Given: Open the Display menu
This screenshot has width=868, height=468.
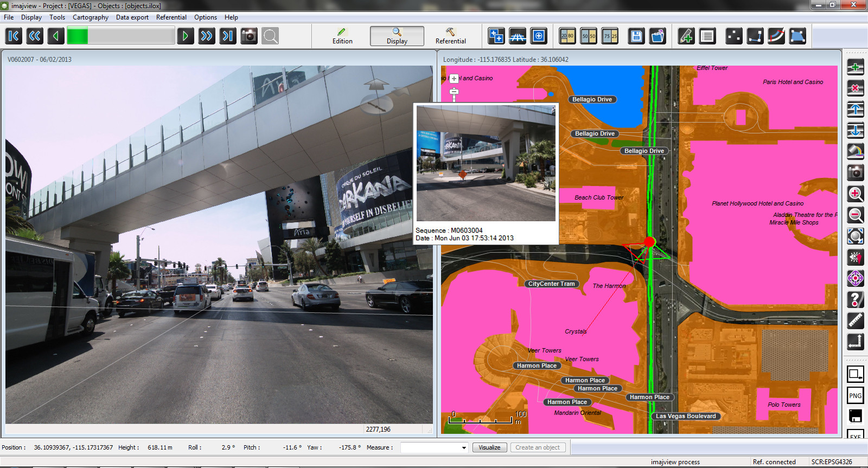Looking at the screenshot, I should 31,17.
